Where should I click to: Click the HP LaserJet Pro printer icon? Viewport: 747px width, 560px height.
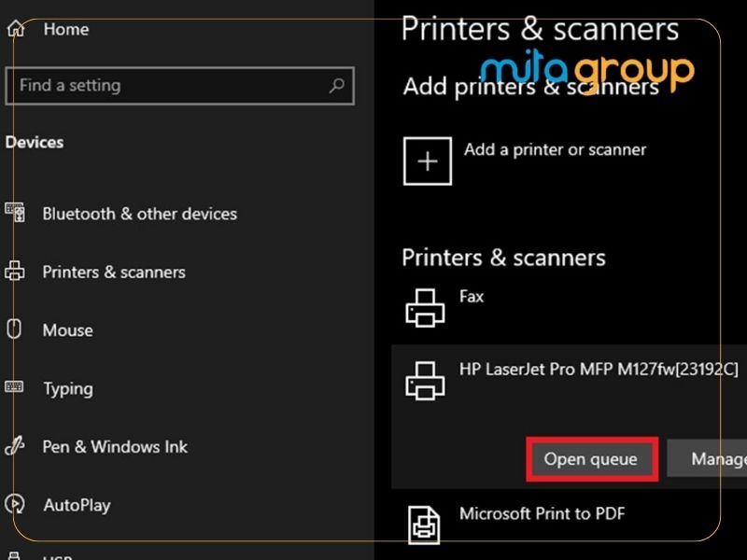[x=425, y=381]
